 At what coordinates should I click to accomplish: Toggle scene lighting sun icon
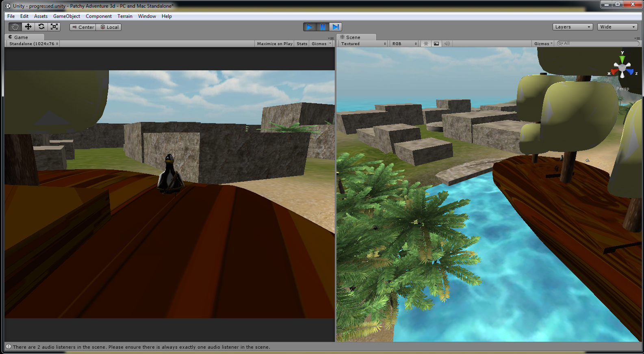pos(426,43)
